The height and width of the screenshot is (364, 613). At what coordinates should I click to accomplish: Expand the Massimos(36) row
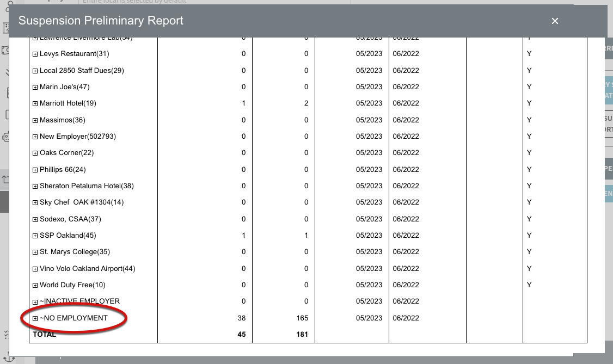coord(35,121)
